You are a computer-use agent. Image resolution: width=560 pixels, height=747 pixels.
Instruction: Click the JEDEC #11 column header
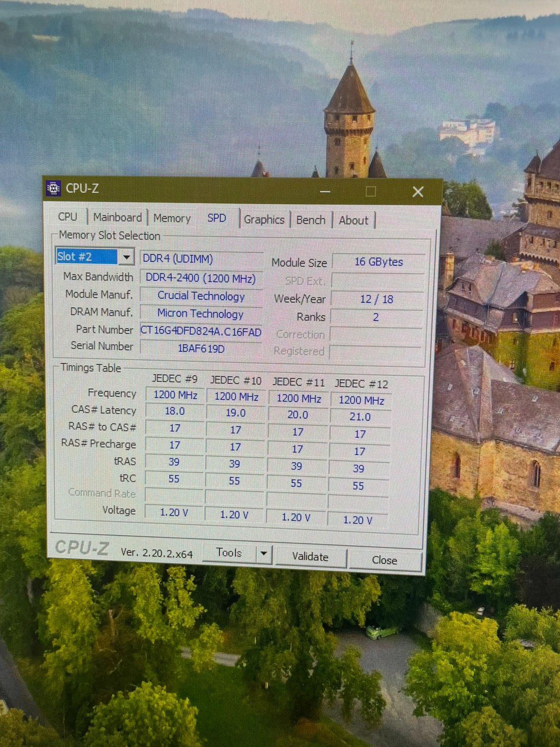[298, 382]
